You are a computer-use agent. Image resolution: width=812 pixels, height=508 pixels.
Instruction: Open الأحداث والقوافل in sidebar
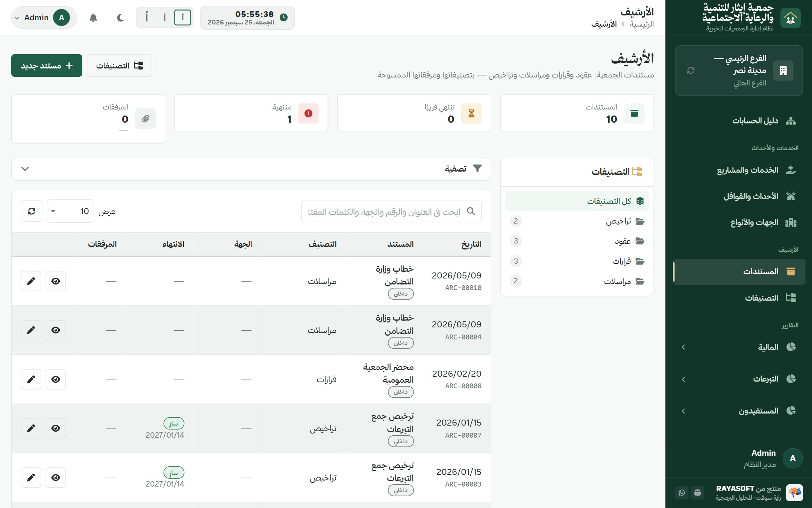739,196
